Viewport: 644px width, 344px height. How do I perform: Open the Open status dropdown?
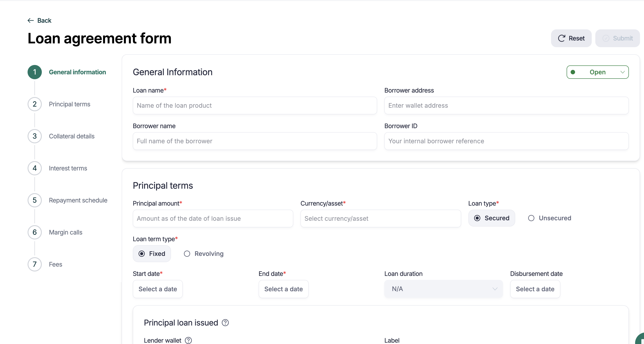point(598,72)
